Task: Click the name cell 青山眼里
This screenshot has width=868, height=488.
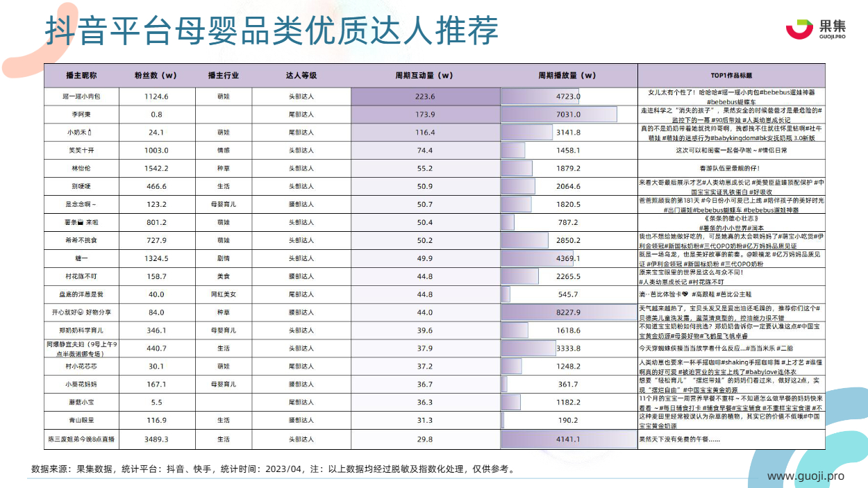Action: (x=81, y=421)
